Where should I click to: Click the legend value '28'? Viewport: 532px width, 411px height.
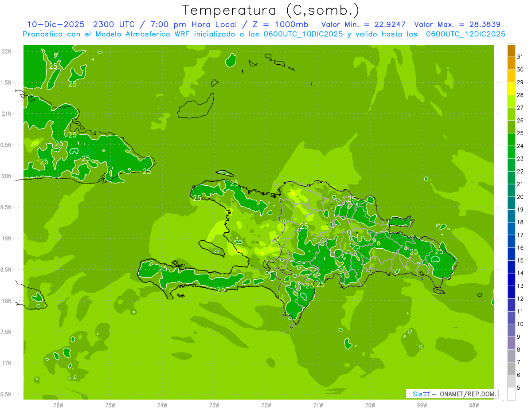pyautogui.click(x=520, y=95)
